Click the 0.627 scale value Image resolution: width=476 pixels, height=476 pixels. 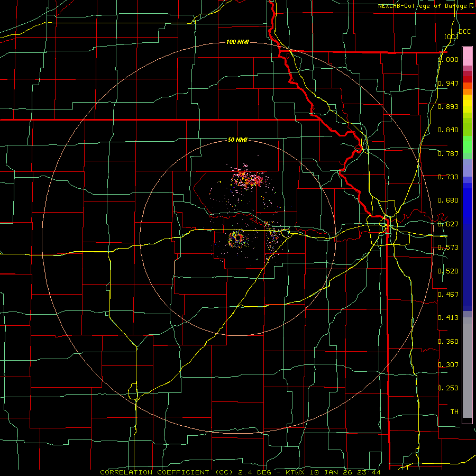(448, 224)
